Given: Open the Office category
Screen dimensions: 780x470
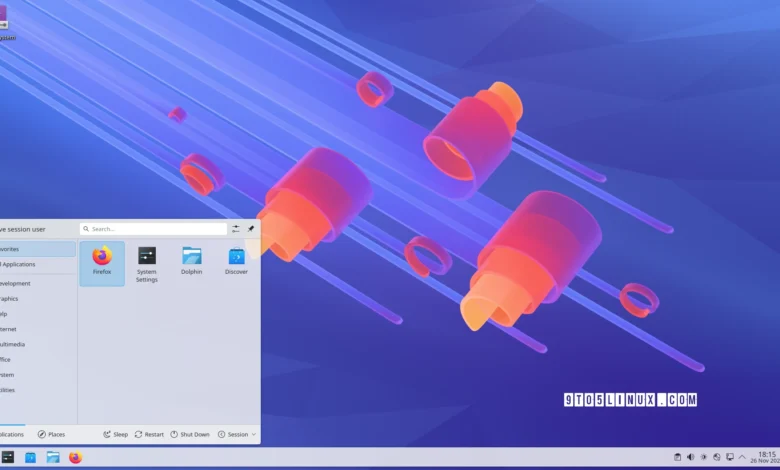Looking at the screenshot, I should pyautogui.click(x=38, y=360).
